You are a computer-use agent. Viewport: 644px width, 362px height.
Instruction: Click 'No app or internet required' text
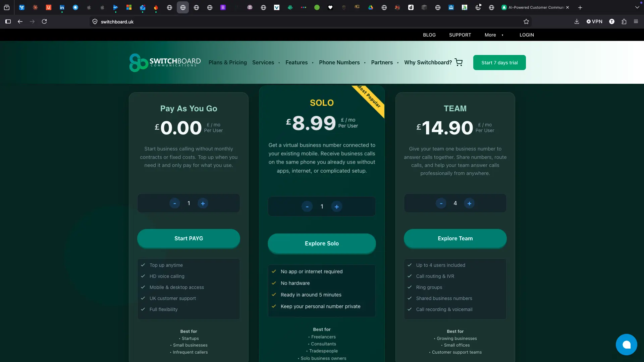312,271
